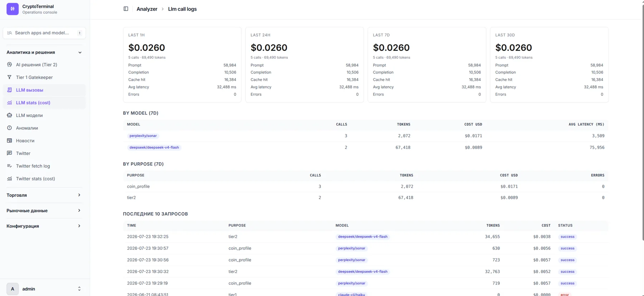Open the Аномалии alert icon
The image size is (644, 296).
click(x=10, y=128)
